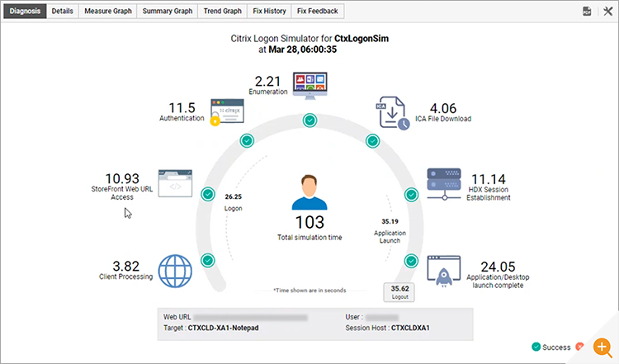Image resolution: width=619 pixels, height=364 pixels.
Task: Click the CTXCLDXA1 session host text
Action: point(410,328)
